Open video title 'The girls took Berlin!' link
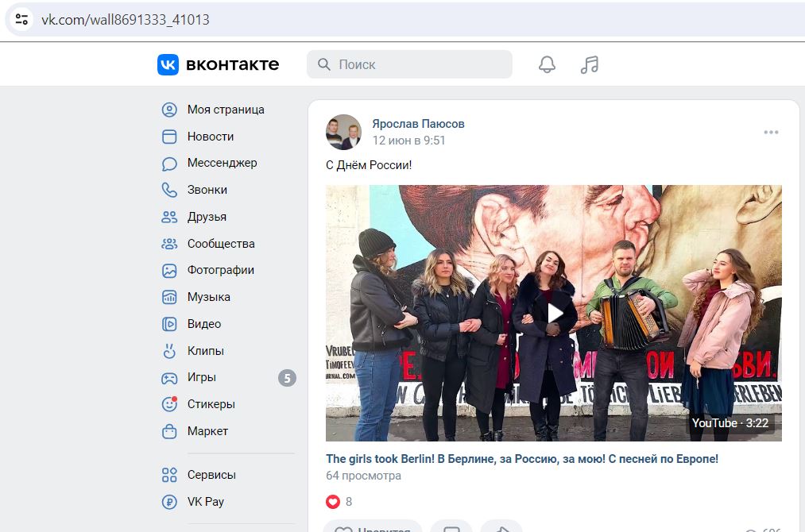 pos(522,459)
